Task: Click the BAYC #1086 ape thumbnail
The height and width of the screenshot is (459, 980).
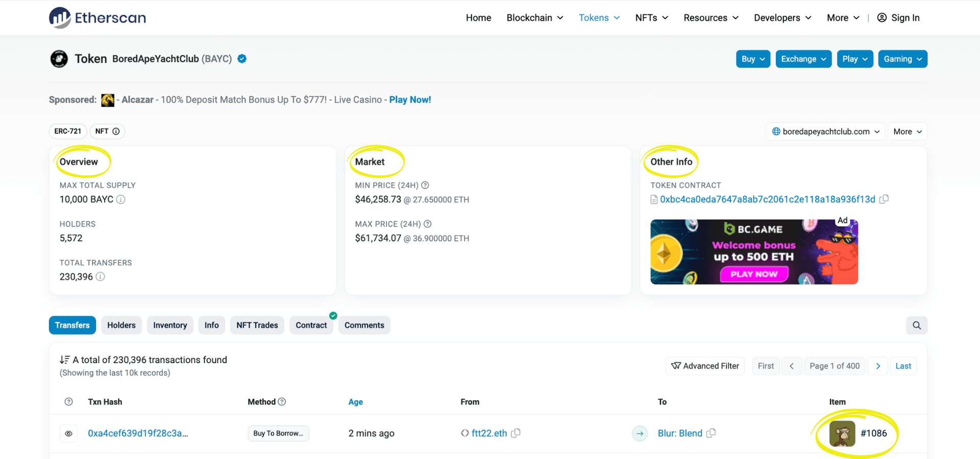Action: 843,433
